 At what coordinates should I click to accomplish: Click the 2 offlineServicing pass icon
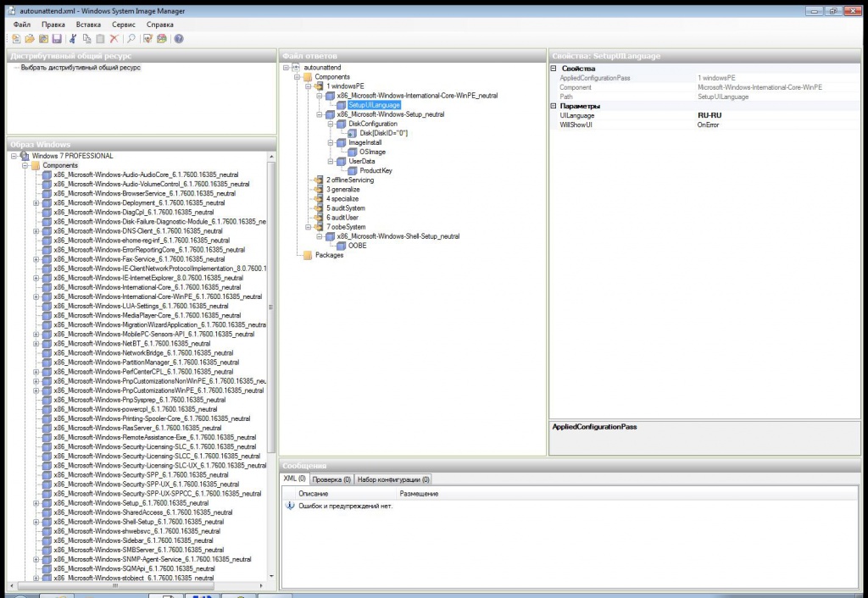(x=319, y=180)
